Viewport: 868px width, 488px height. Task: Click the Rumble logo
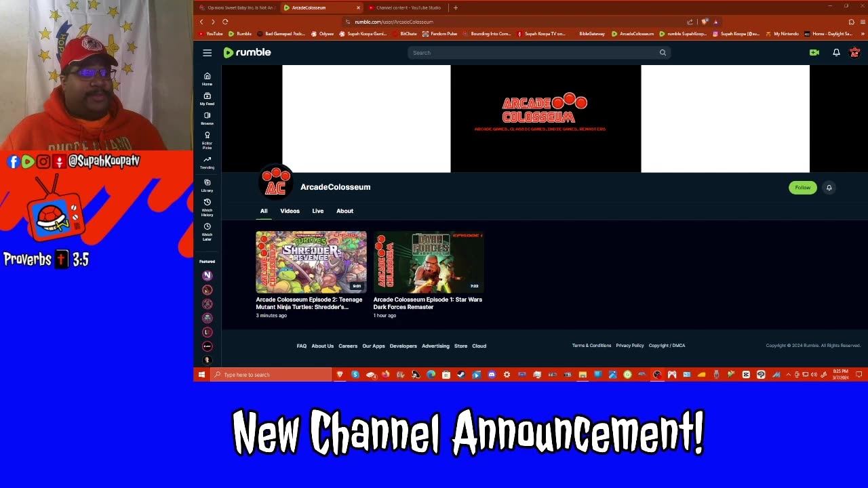(247, 53)
